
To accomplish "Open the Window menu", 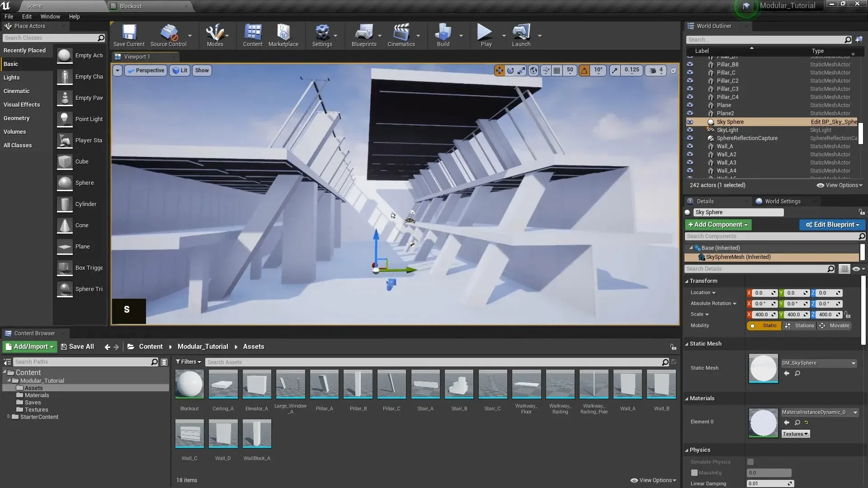I will [x=50, y=16].
